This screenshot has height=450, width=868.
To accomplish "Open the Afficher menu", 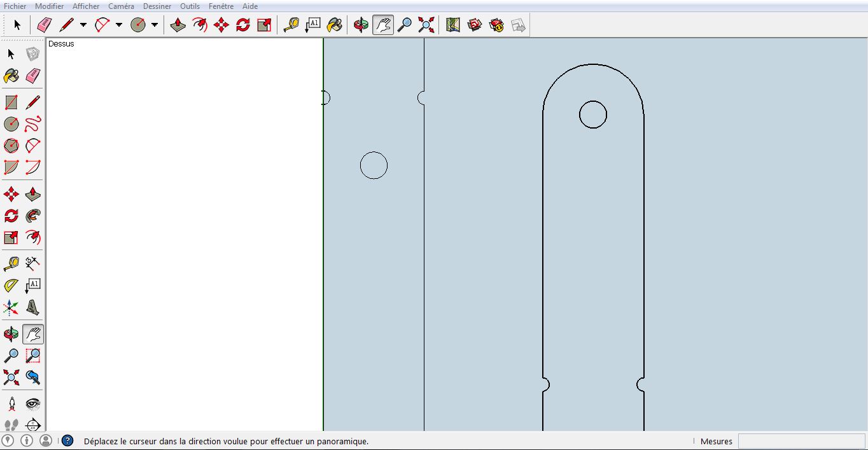I will 86,6.
